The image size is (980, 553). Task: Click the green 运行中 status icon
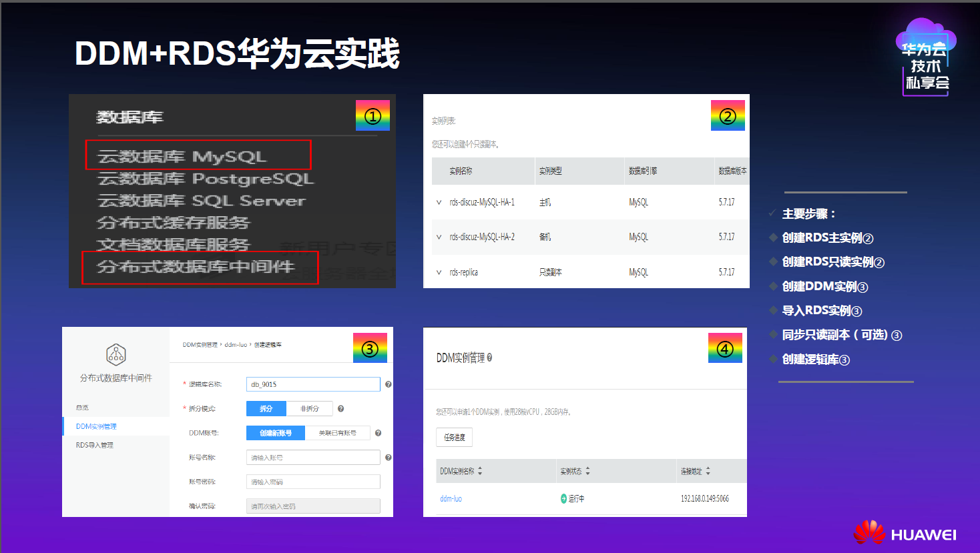coord(563,498)
